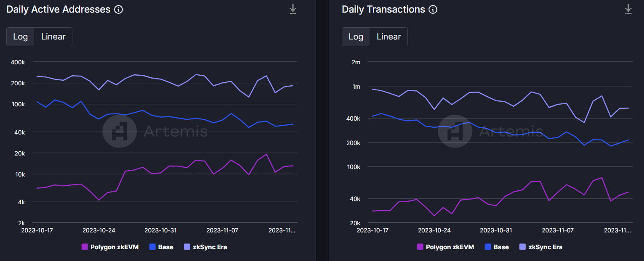Toggle Polygon zkEVM legend in Daily Transactions chart

pos(445,247)
